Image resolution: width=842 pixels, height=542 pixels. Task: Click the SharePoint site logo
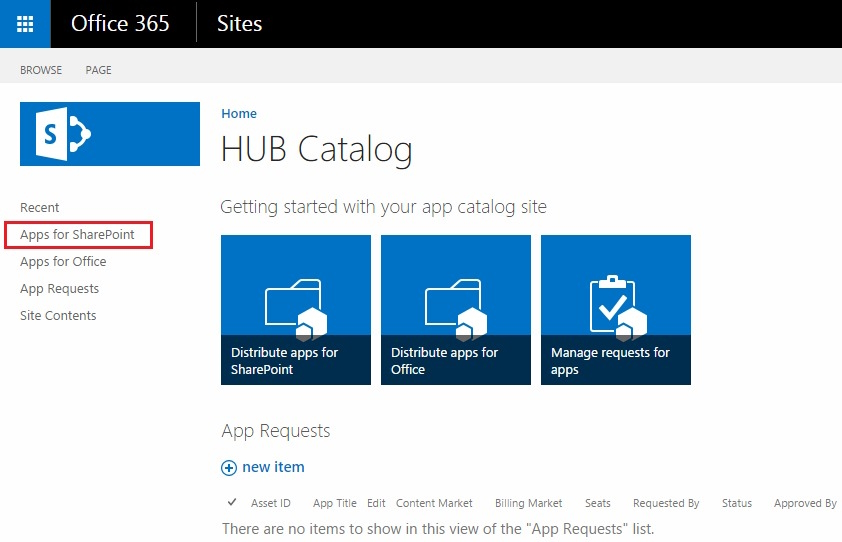tap(110, 134)
